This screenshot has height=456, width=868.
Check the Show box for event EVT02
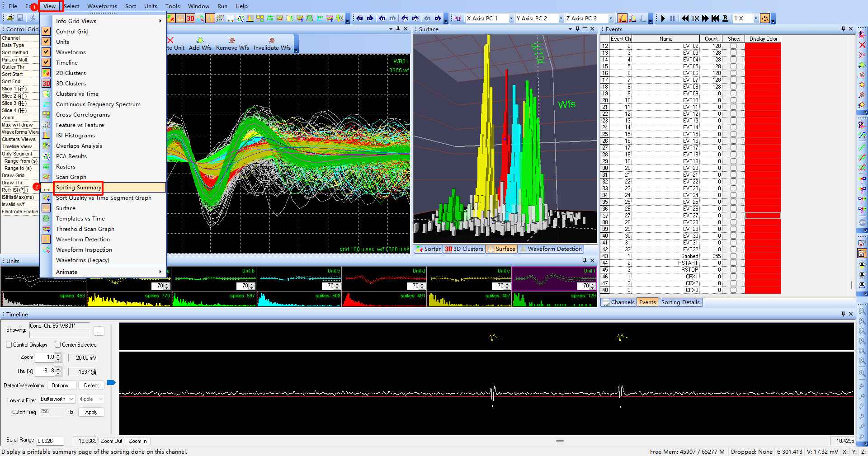733,46
